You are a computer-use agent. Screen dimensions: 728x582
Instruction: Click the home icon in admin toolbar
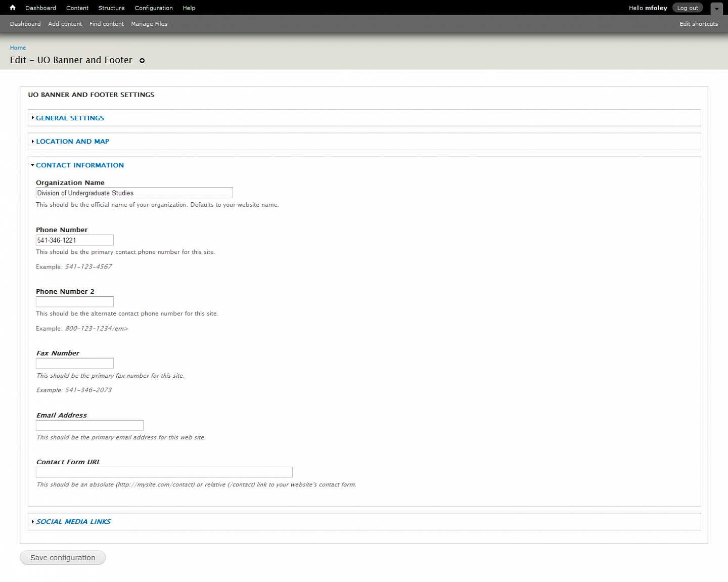13,8
